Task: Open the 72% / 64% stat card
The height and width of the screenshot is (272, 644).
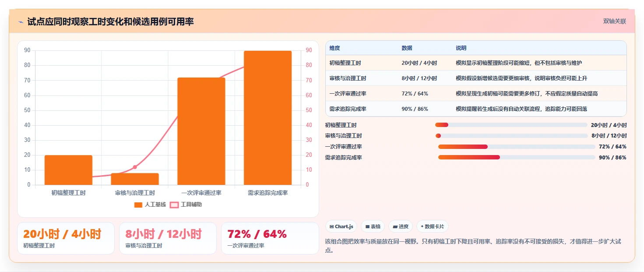Action: tap(270, 238)
